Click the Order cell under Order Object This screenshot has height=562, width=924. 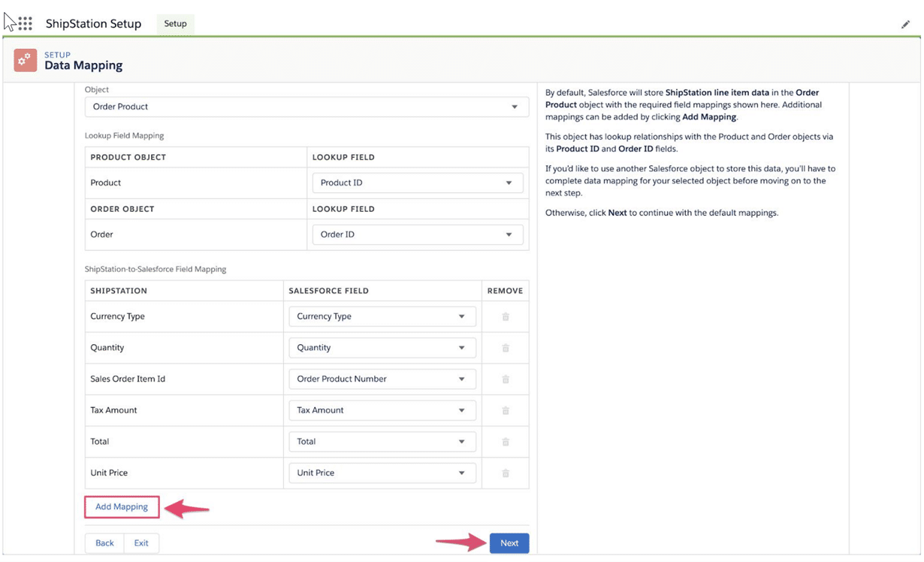(196, 234)
